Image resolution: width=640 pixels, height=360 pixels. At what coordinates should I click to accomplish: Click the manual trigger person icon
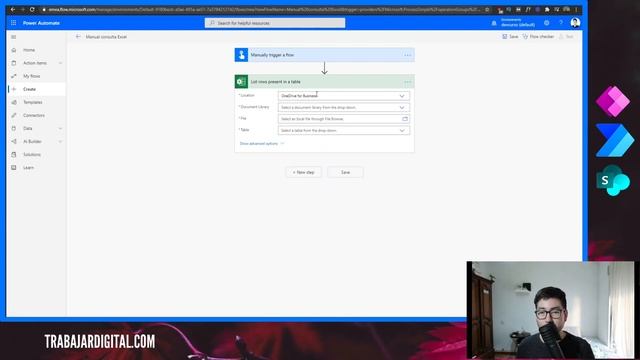pos(241,55)
